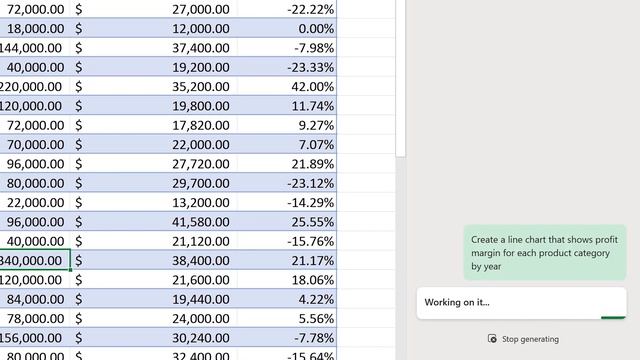Select the 42.00% cell

(287, 87)
